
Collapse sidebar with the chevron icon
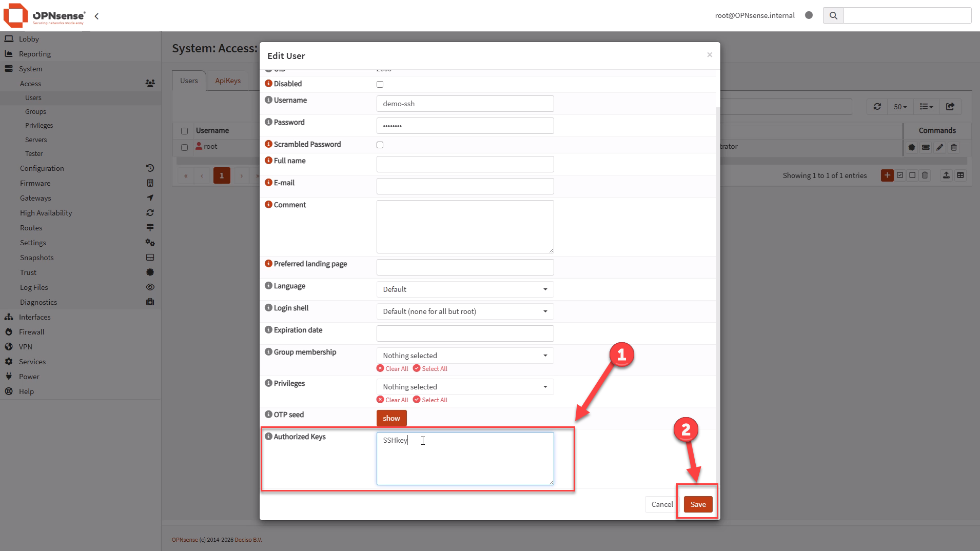(96, 16)
